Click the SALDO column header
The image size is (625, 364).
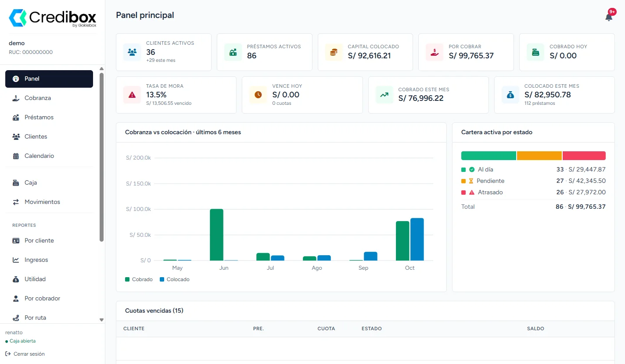535,328
